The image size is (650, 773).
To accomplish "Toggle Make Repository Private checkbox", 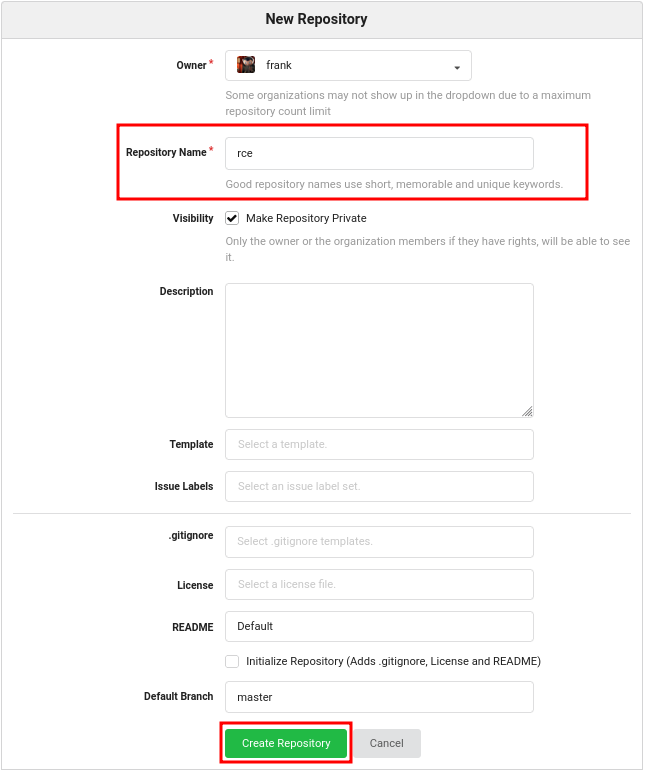I will [x=232, y=218].
